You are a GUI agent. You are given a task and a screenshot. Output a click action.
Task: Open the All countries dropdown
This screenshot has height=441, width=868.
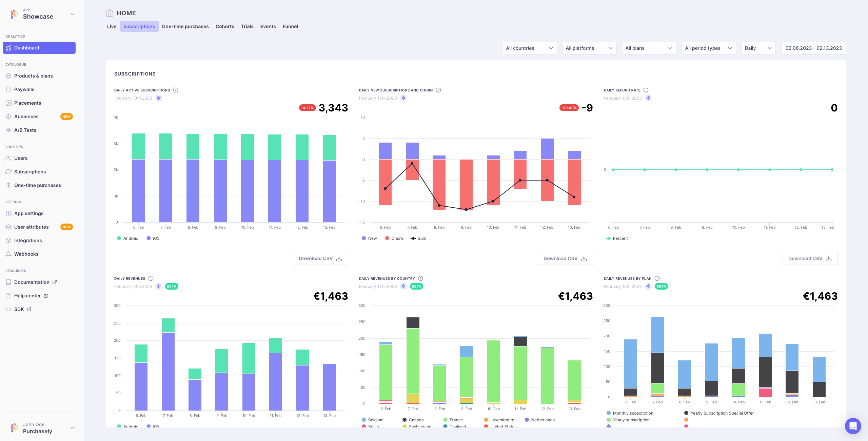pos(530,48)
